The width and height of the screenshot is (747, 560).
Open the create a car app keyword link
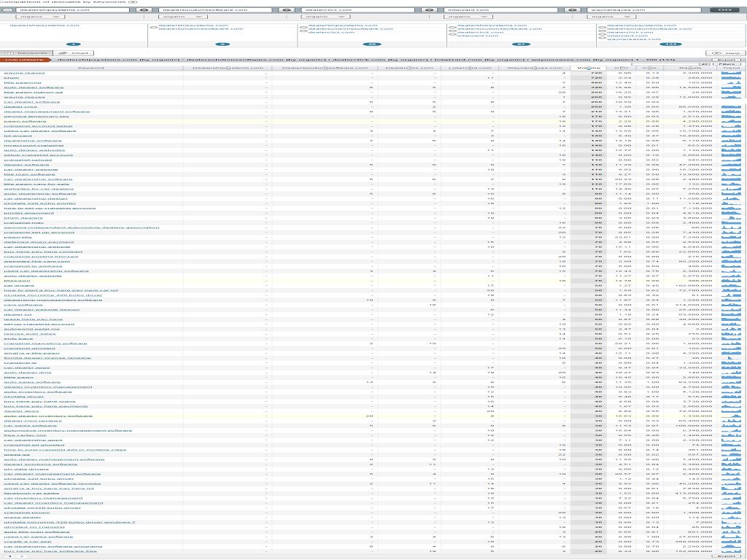(28, 542)
